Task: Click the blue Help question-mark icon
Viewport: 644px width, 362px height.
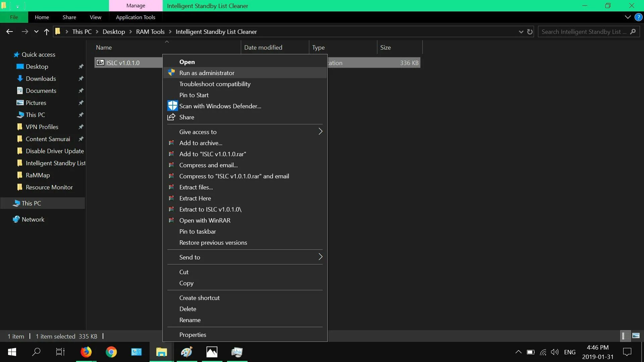Action: tap(638, 17)
